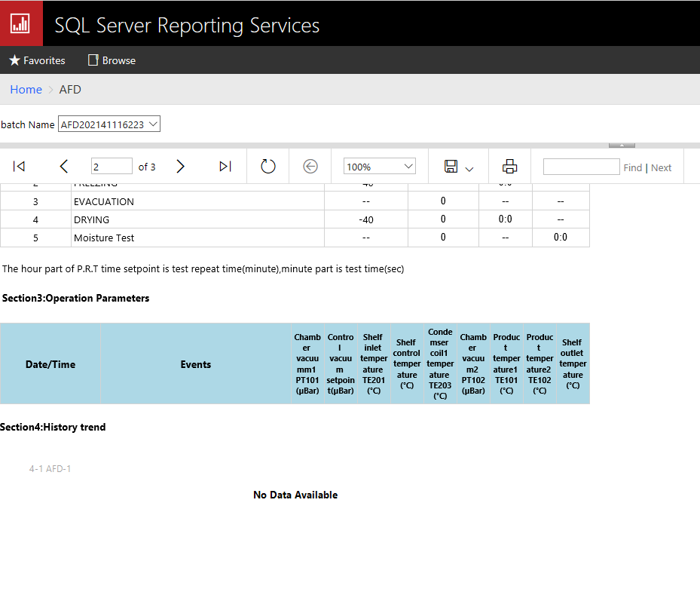The image size is (700, 601).
Task: Jump to last report page
Action: 225,167
